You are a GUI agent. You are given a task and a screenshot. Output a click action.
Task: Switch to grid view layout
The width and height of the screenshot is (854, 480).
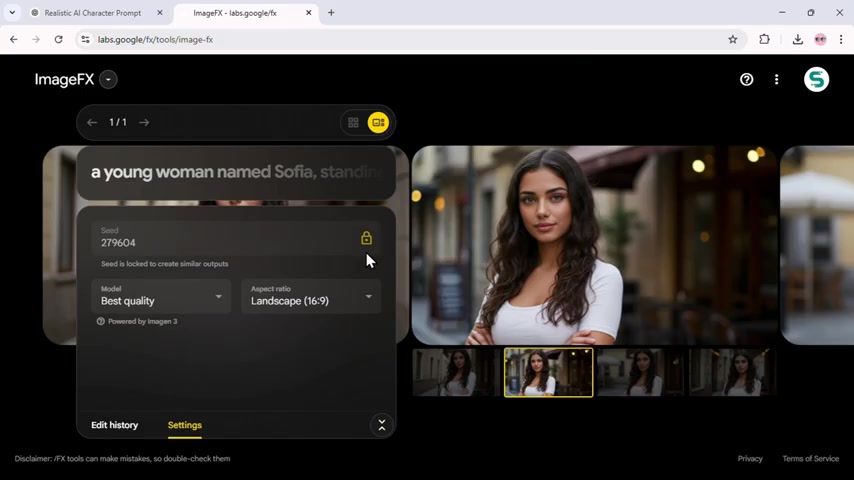click(353, 123)
